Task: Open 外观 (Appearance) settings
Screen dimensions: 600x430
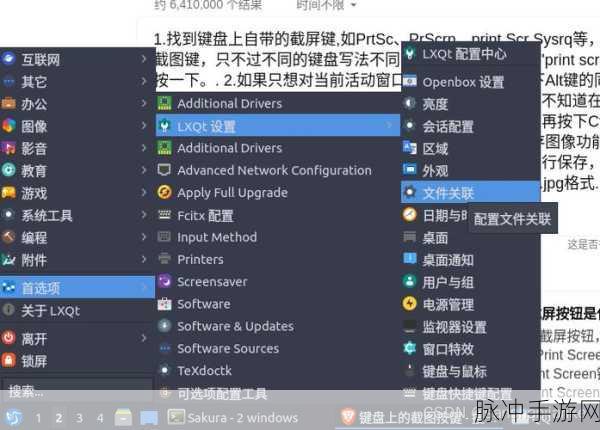Action: [x=471, y=171]
